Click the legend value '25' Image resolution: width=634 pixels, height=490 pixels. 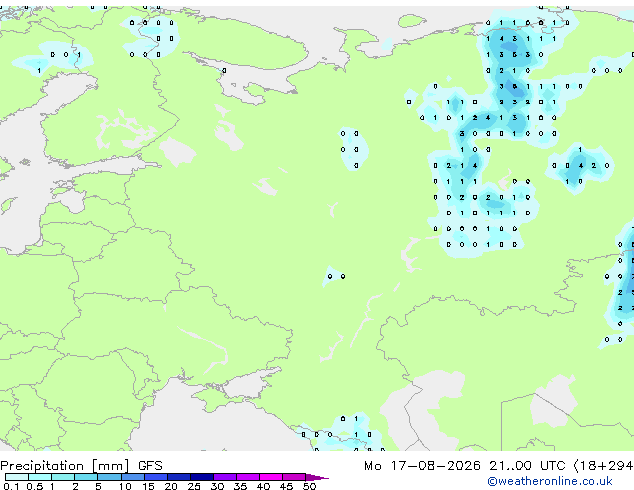[194, 486]
